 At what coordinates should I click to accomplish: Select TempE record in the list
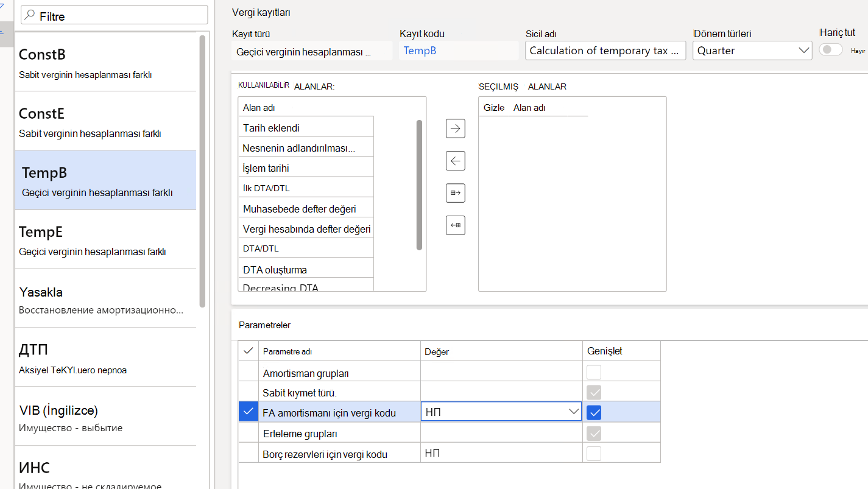(105, 239)
